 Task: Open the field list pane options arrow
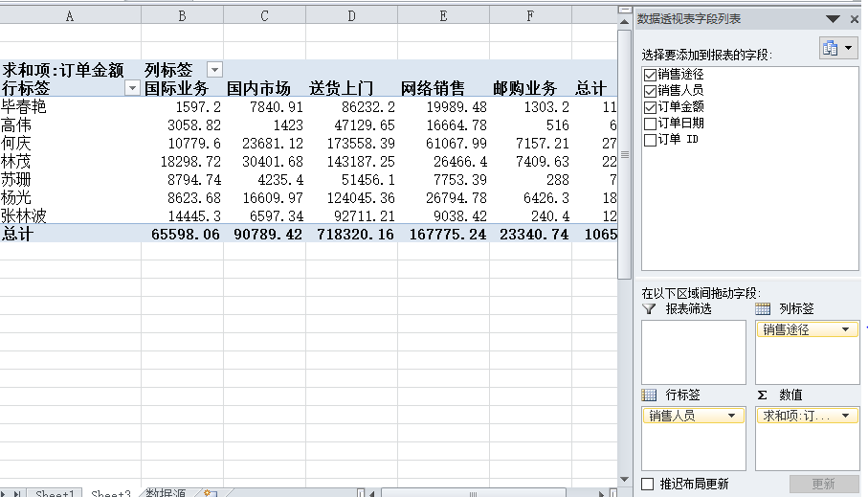832,19
